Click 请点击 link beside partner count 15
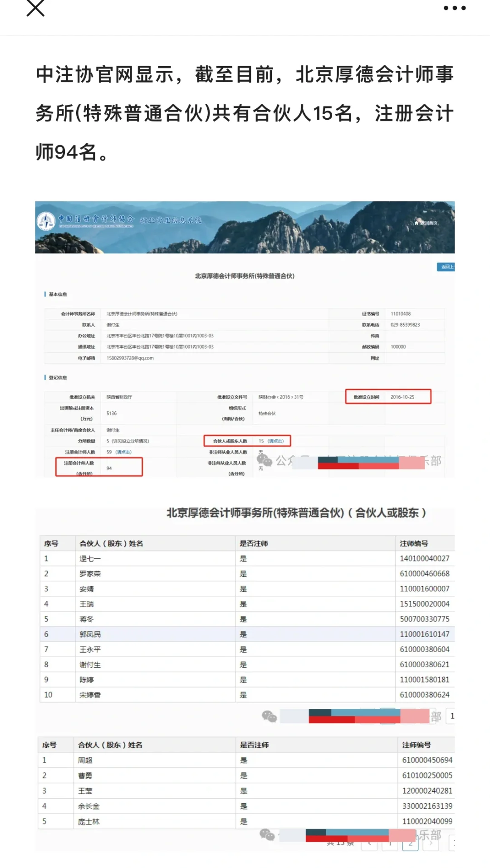The width and height of the screenshot is (490, 868). click(x=275, y=441)
